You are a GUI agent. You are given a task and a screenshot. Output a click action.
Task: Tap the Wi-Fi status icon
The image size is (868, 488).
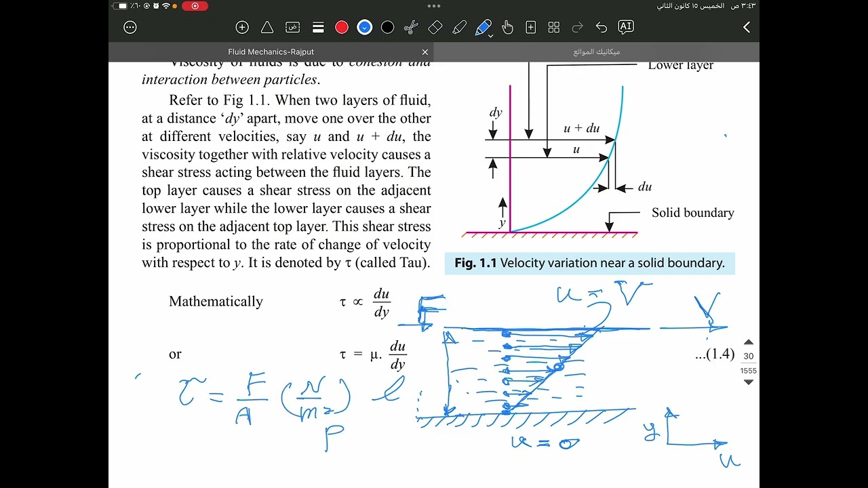[x=166, y=6]
